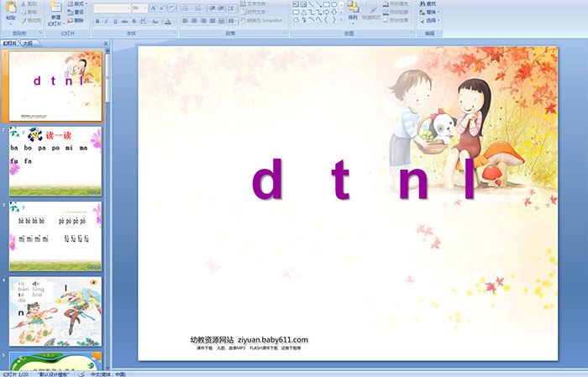Click the Font Color 'A' icon

(x=167, y=21)
